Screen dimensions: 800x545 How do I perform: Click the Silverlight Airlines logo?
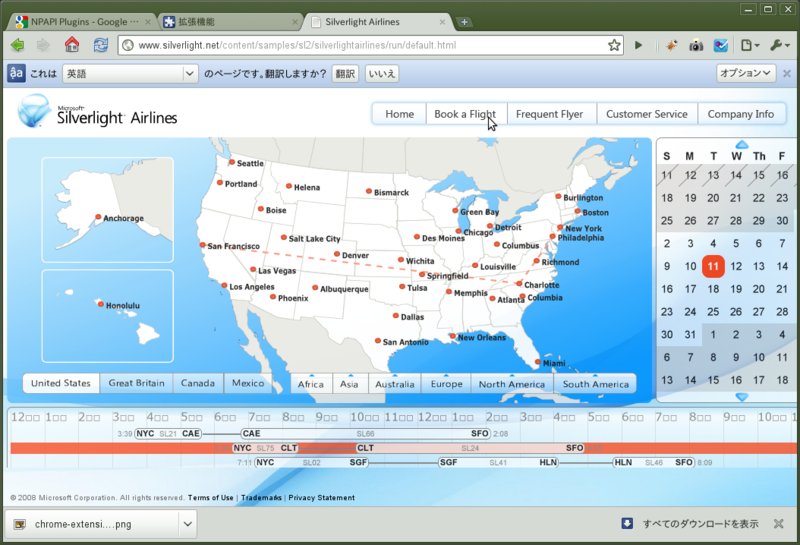tap(97, 111)
